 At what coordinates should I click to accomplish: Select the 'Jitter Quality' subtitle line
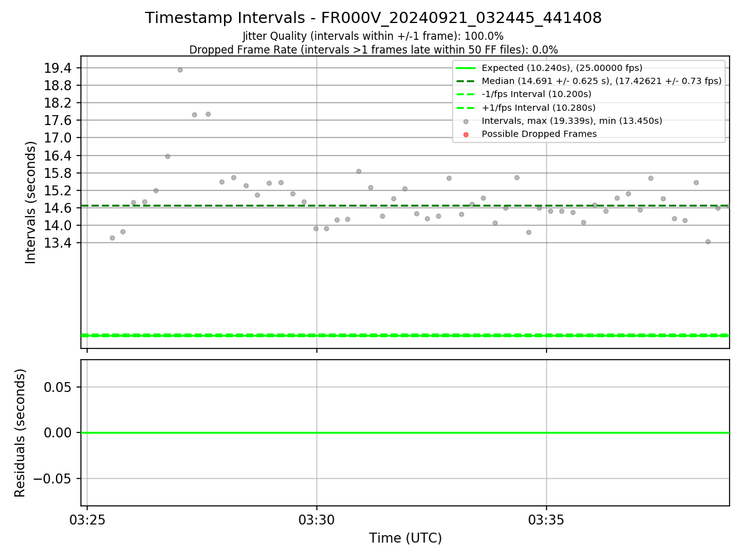pyautogui.click(x=374, y=37)
